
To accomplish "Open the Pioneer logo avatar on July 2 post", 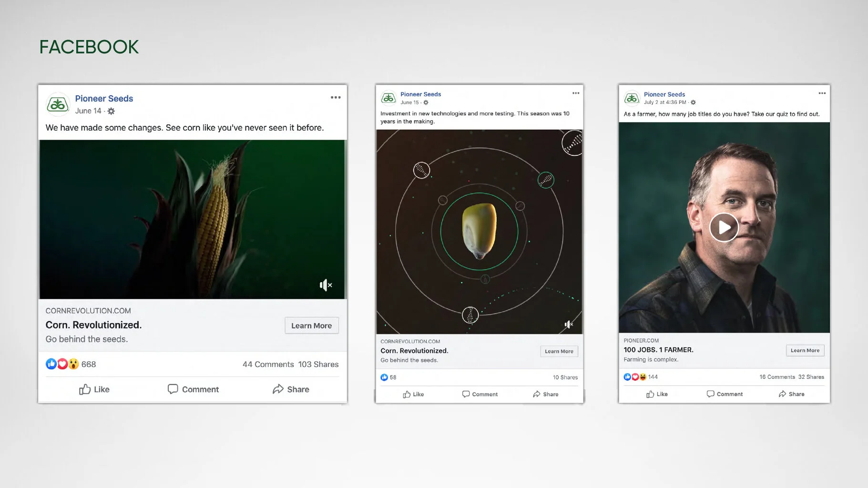I will coord(632,98).
